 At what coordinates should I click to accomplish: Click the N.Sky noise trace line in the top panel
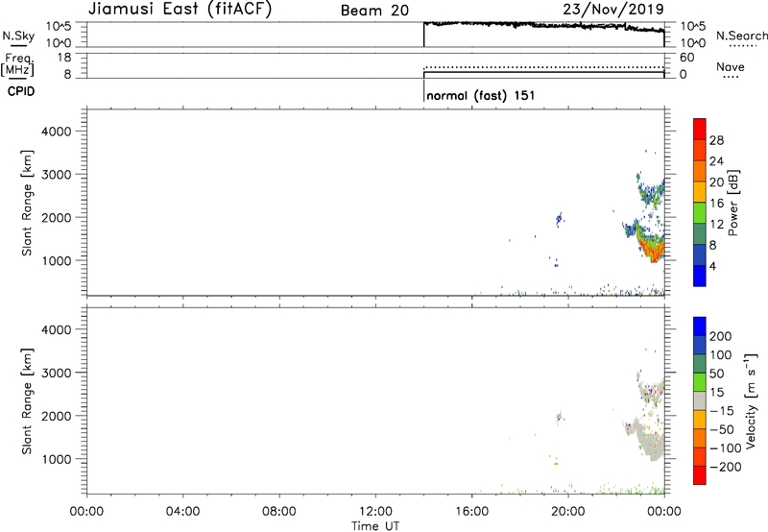coord(543,25)
